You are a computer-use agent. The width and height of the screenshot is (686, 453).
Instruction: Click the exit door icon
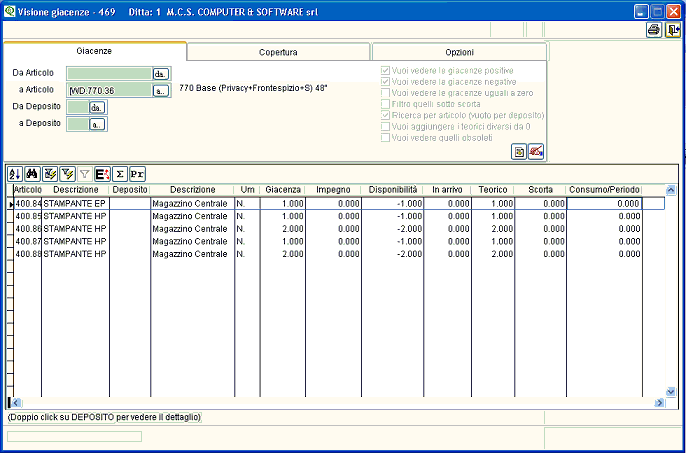click(x=673, y=30)
